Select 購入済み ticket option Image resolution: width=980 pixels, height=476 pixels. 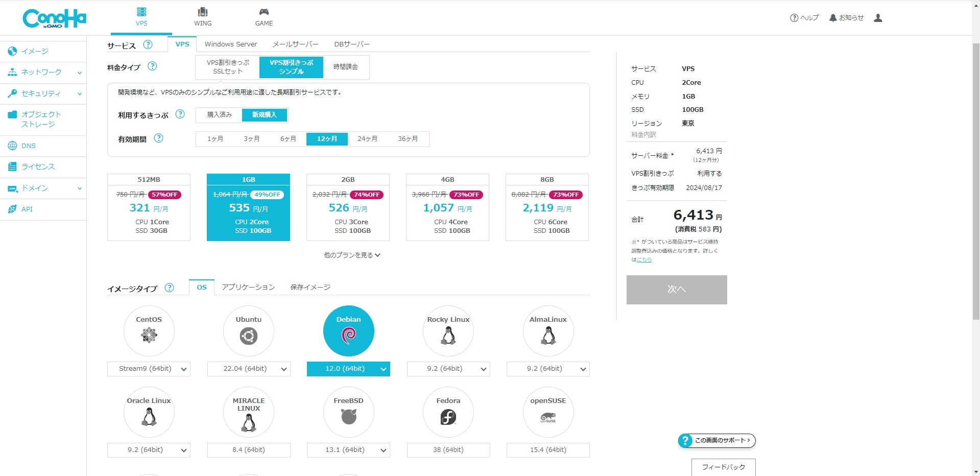click(x=220, y=115)
